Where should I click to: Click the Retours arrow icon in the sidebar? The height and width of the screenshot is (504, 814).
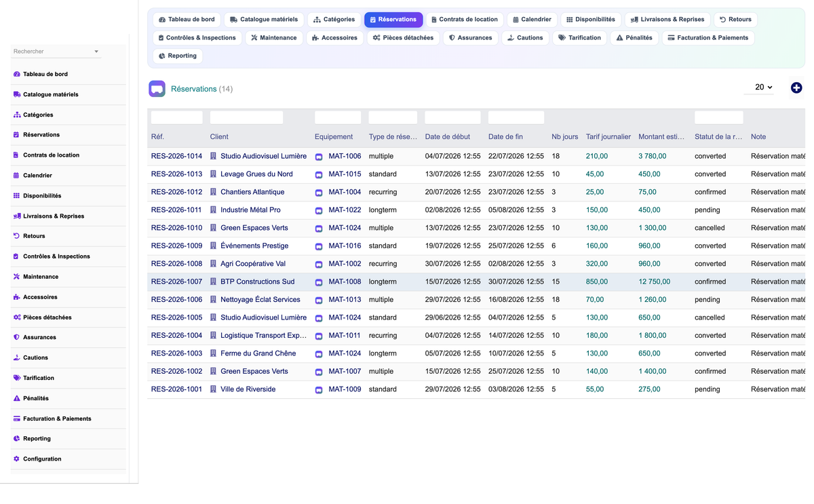(x=16, y=236)
